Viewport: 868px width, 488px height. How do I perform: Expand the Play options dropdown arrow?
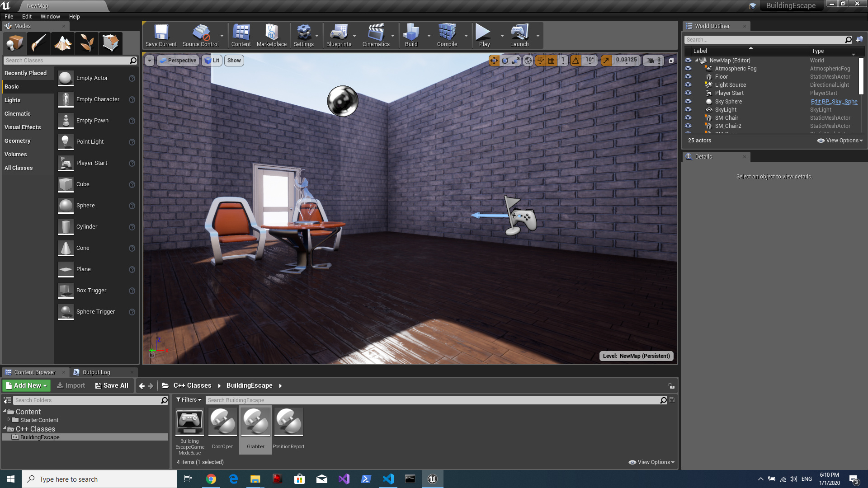[502, 36]
